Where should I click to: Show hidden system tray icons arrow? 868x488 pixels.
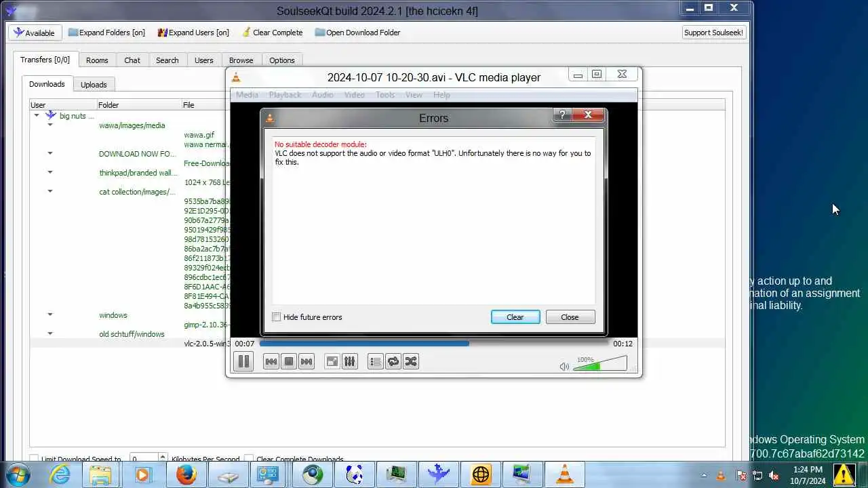(x=704, y=475)
